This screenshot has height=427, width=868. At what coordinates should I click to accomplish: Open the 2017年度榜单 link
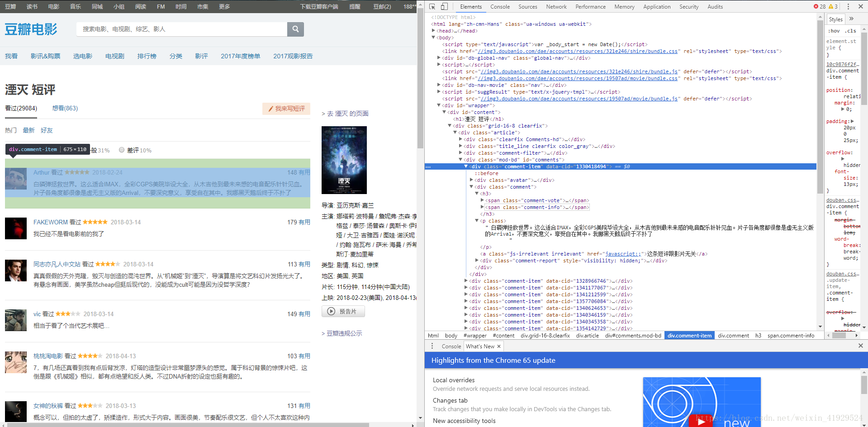(x=241, y=56)
